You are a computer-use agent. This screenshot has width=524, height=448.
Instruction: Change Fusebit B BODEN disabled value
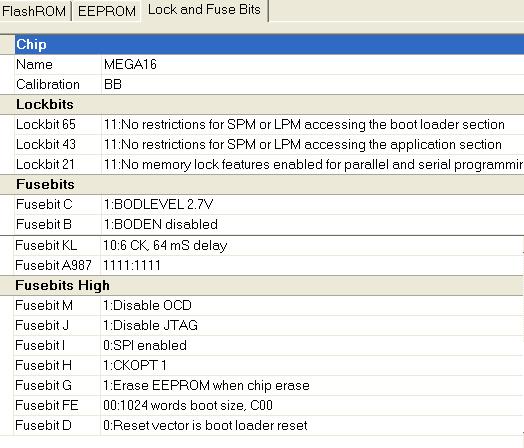click(x=312, y=225)
